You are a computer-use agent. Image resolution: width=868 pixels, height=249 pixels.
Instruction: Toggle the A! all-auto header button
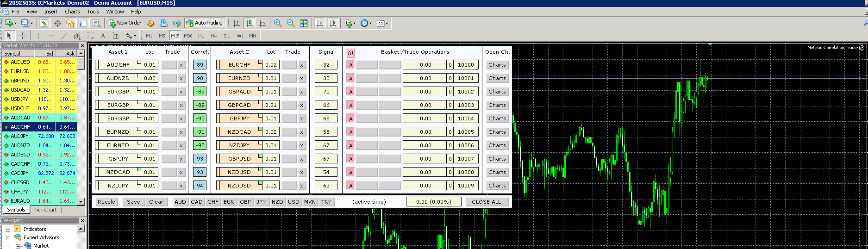(350, 53)
